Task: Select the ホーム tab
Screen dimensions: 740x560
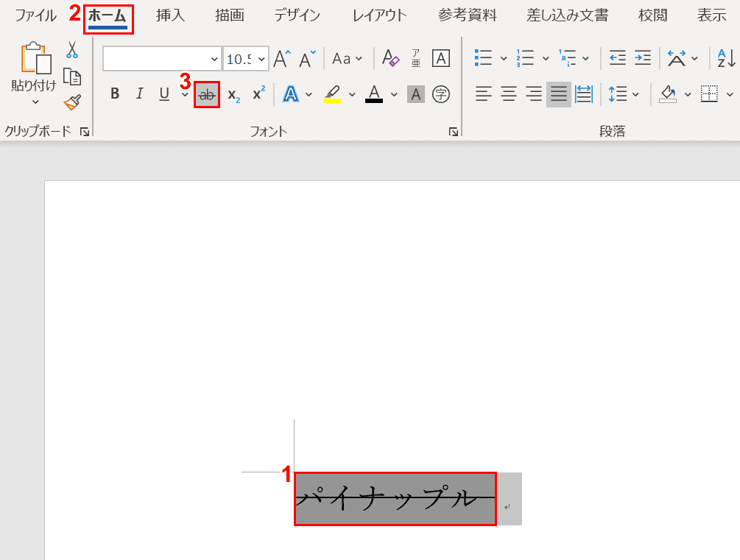Action: click(x=108, y=18)
